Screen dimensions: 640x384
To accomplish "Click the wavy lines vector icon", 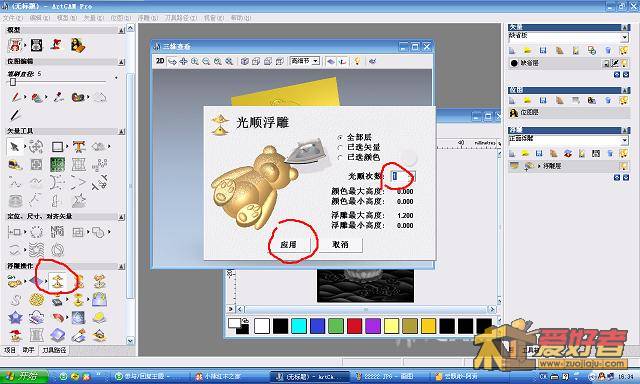I will [x=37, y=249].
